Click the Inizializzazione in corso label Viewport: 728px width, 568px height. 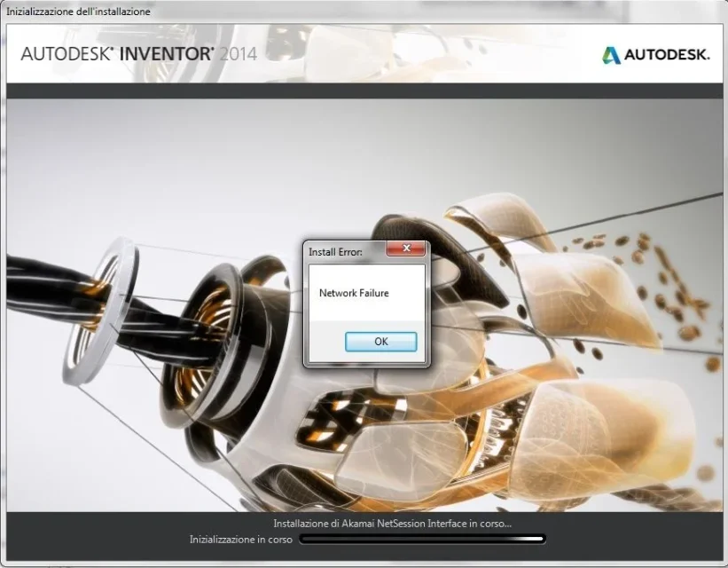pyautogui.click(x=241, y=540)
